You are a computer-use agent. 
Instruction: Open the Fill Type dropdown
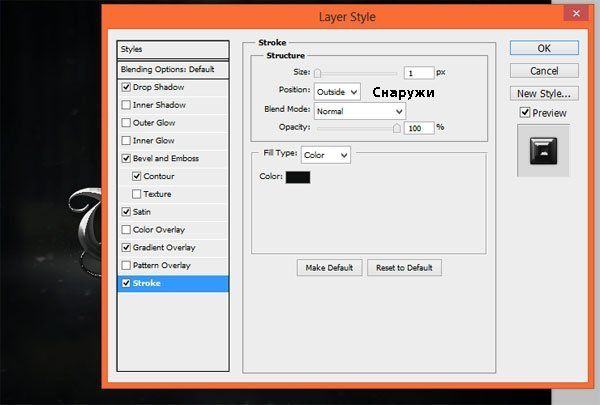tap(326, 155)
